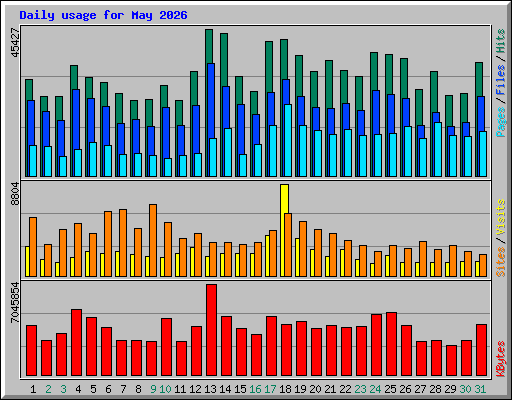This screenshot has width=512, height=400.
Task: Click the tallest green hits bar for day 13
Action: [209, 46]
